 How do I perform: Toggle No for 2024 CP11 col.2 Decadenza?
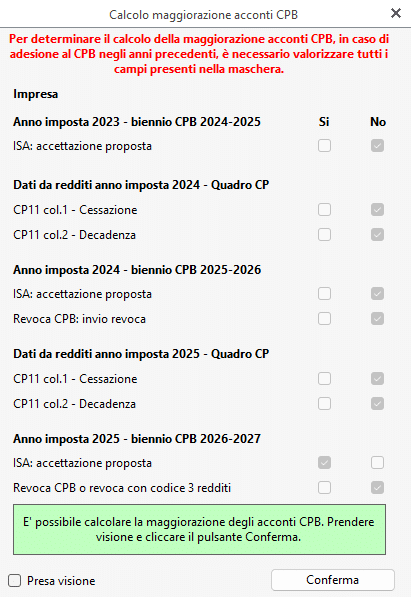click(377, 235)
